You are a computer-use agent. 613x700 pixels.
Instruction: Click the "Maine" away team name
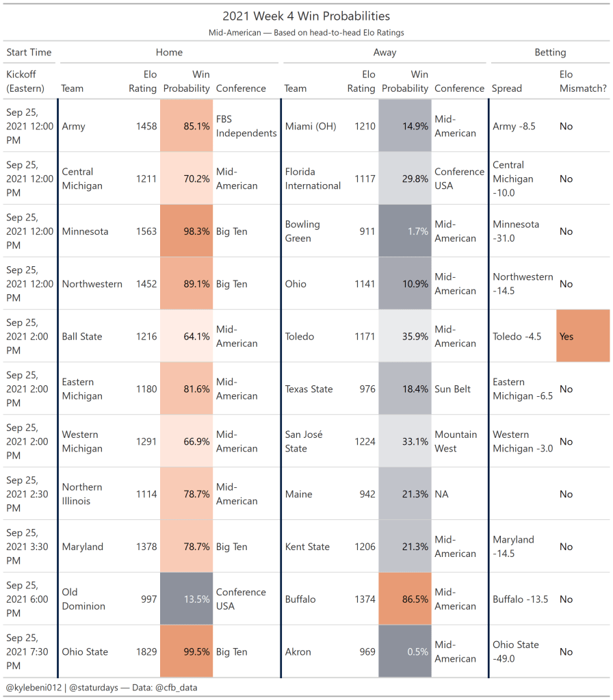pyautogui.click(x=298, y=494)
